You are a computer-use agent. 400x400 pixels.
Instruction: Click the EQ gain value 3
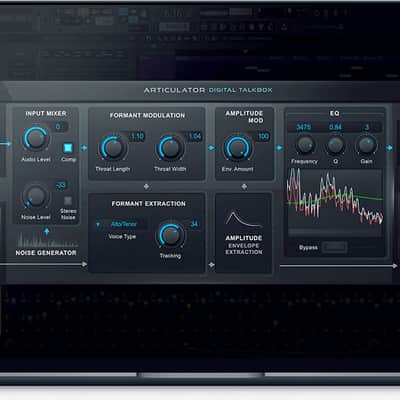tap(367, 127)
